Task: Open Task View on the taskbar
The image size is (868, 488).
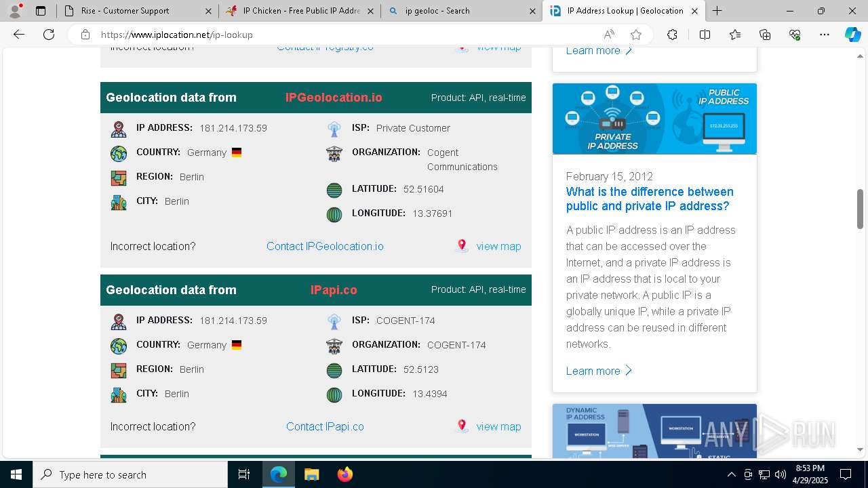Action: (x=244, y=474)
